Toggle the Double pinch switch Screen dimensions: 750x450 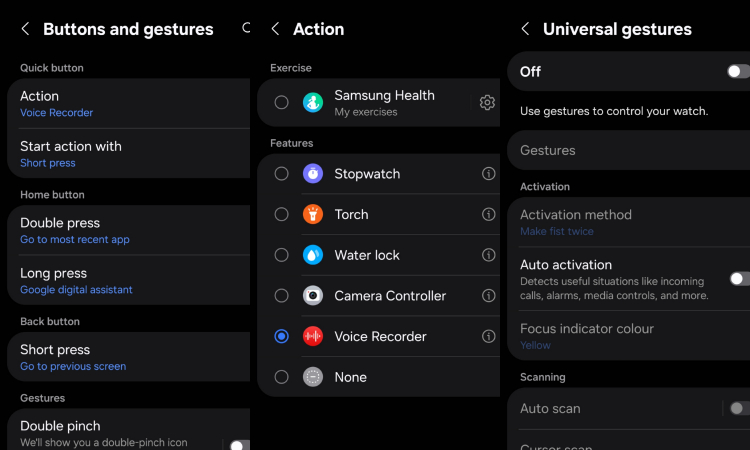tap(240, 445)
